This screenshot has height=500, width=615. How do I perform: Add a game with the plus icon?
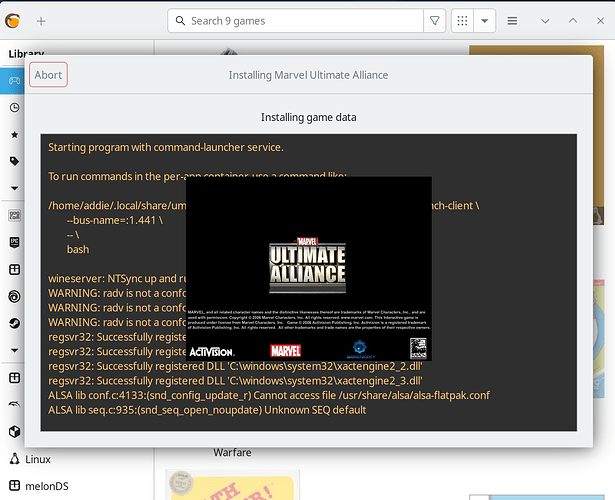pos(41,21)
